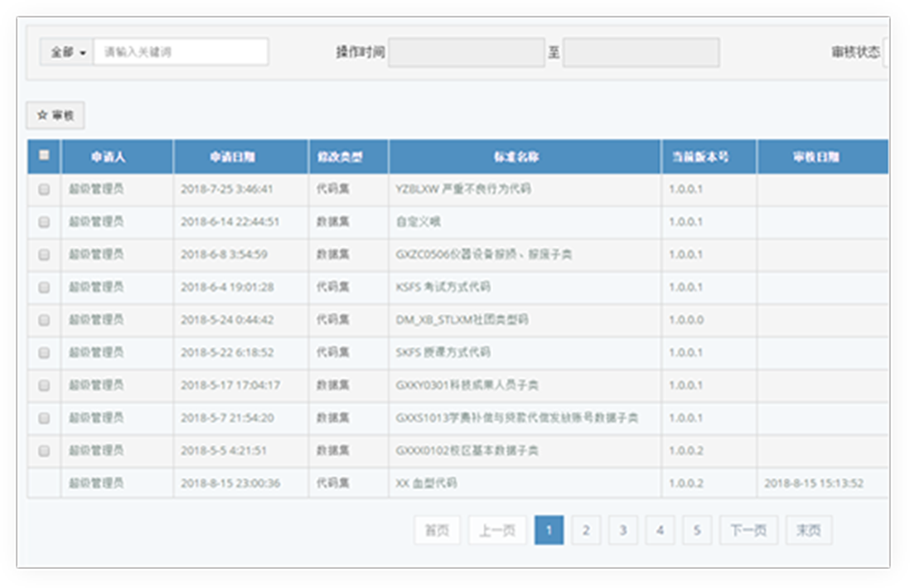Click the keyword search input field
This screenshot has width=910, height=588.
point(181,52)
